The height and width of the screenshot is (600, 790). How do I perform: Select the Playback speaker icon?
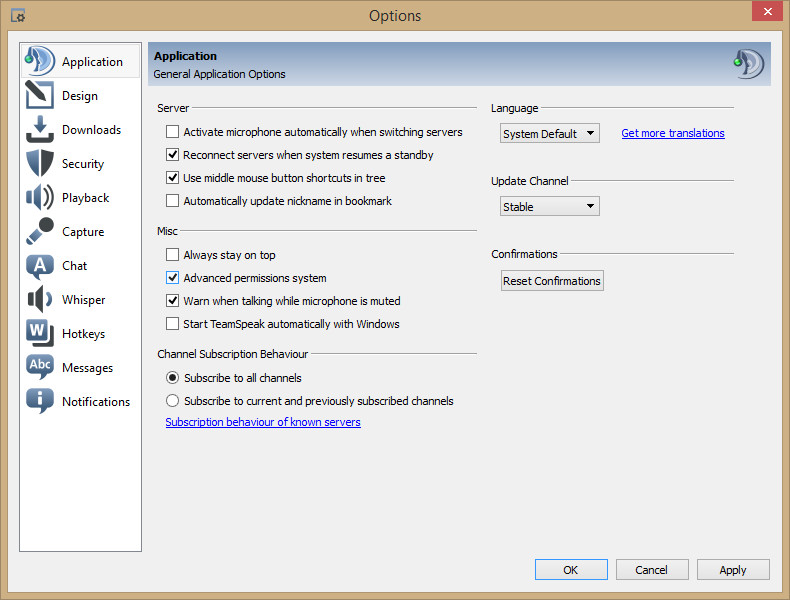coord(39,197)
